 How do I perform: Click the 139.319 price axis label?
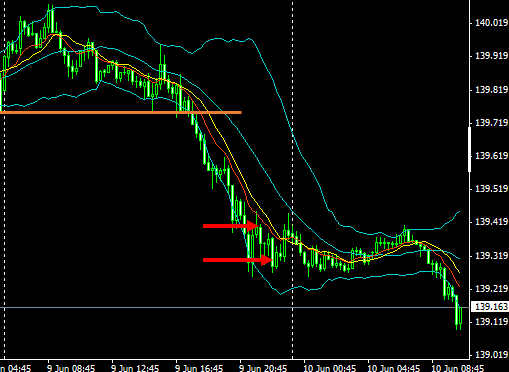[x=491, y=256]
